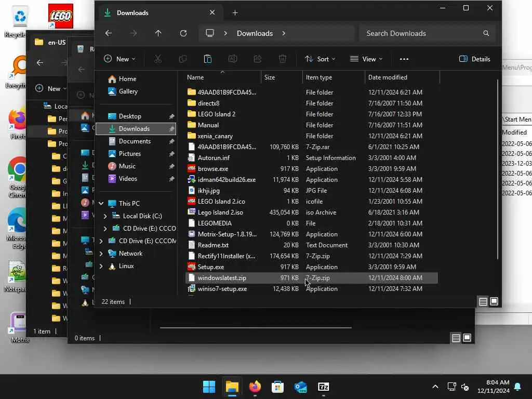Open Music from quick access
The height and width of the screenshot is (399, 532).
pos(136,166)
